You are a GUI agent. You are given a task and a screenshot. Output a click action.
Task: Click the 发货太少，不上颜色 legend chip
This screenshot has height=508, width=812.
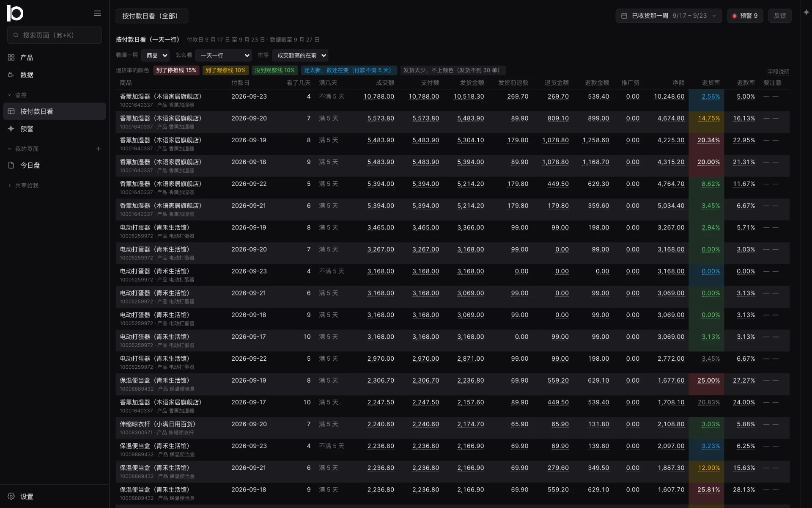click(453, 70)
